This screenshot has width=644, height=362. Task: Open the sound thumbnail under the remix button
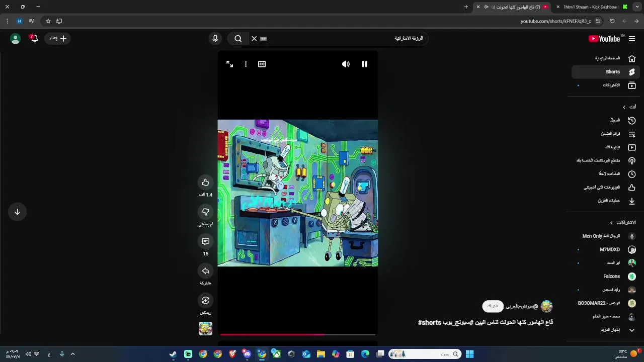click(205, 328)
